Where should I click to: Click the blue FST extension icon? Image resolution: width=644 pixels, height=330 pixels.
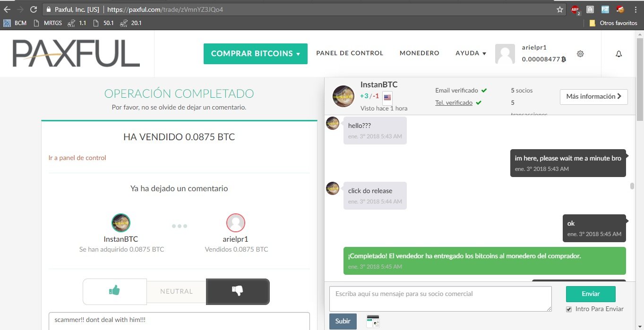coord(605,9)
